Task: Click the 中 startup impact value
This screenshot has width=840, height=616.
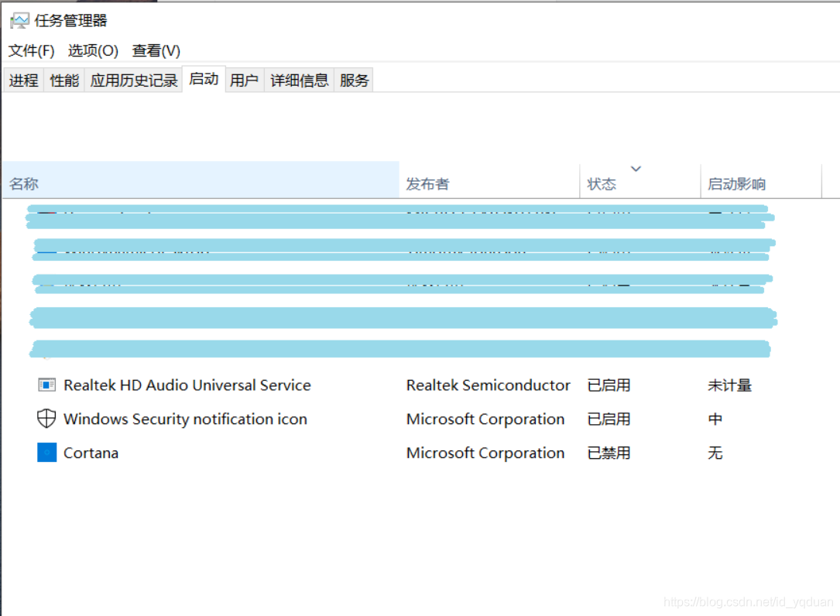Action: coord(715,419)
